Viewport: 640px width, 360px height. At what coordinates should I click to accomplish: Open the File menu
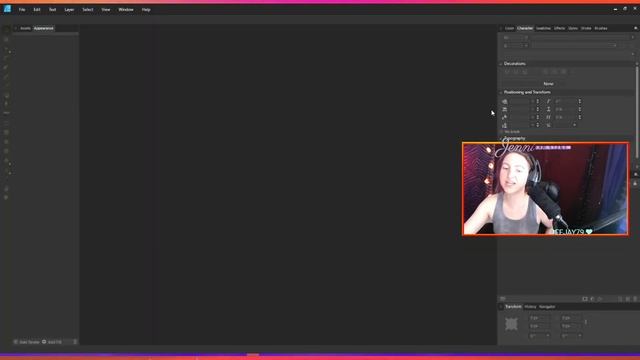22,9
